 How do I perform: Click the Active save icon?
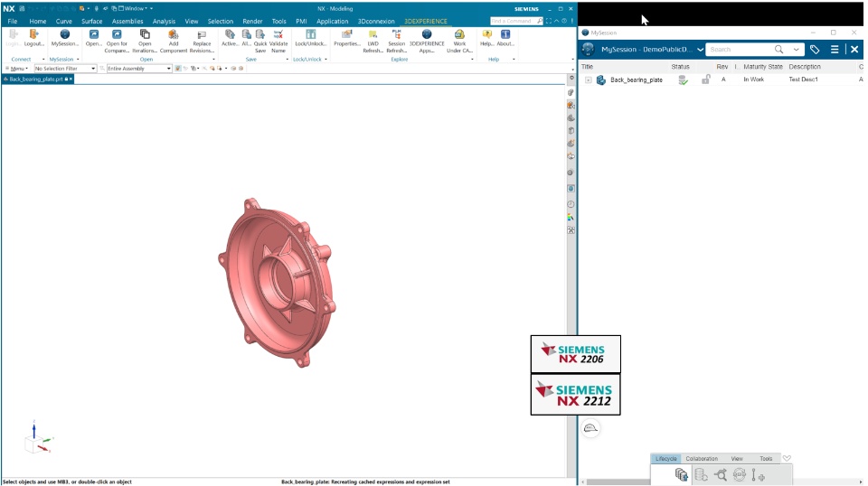click(230, 35)
